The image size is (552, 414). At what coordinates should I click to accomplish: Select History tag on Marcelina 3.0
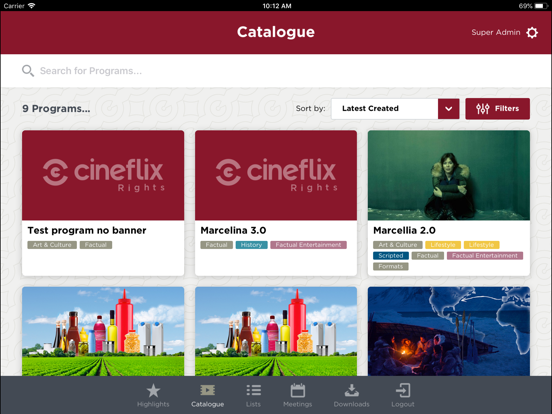click(251, 245)
